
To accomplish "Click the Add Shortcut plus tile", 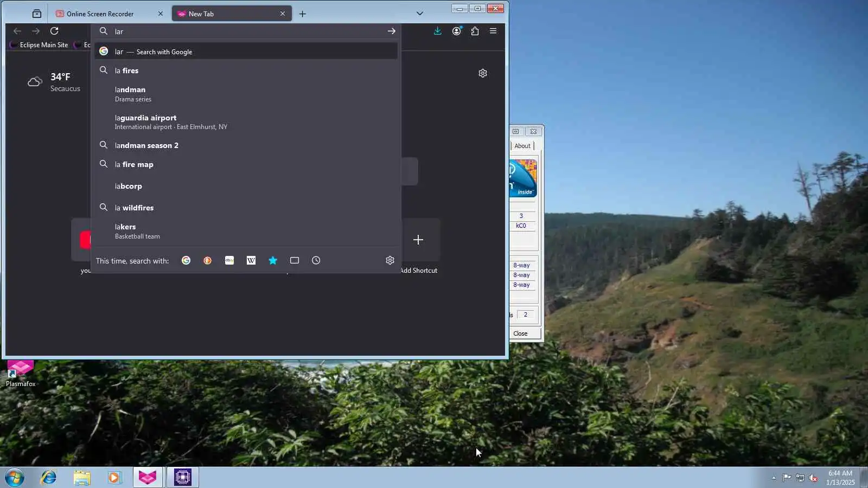I will point(418,240).
